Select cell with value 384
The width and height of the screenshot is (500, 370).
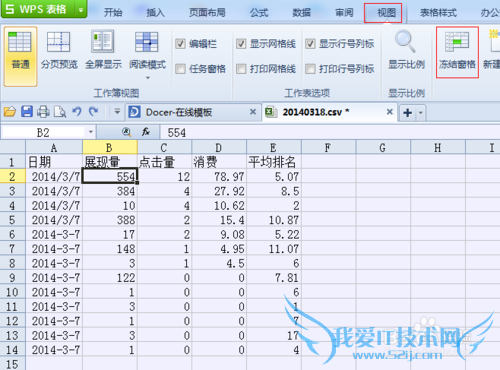[x=110, y=191]
